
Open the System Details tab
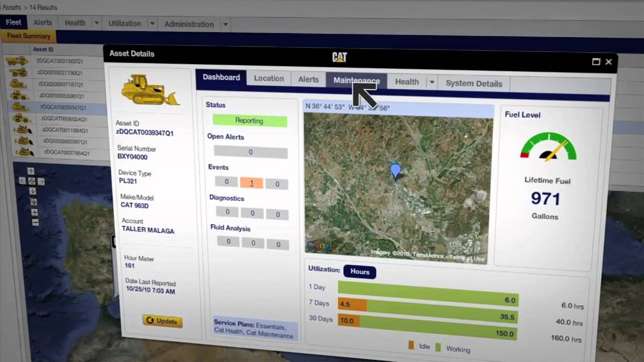click(474, 83)
